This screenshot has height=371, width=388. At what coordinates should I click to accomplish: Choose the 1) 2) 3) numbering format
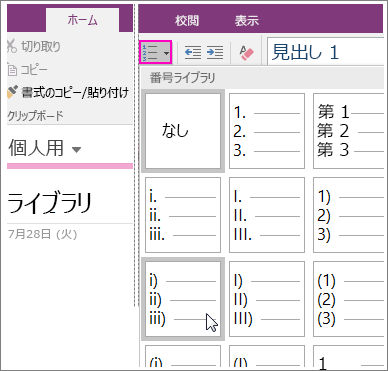pos(348,215)
